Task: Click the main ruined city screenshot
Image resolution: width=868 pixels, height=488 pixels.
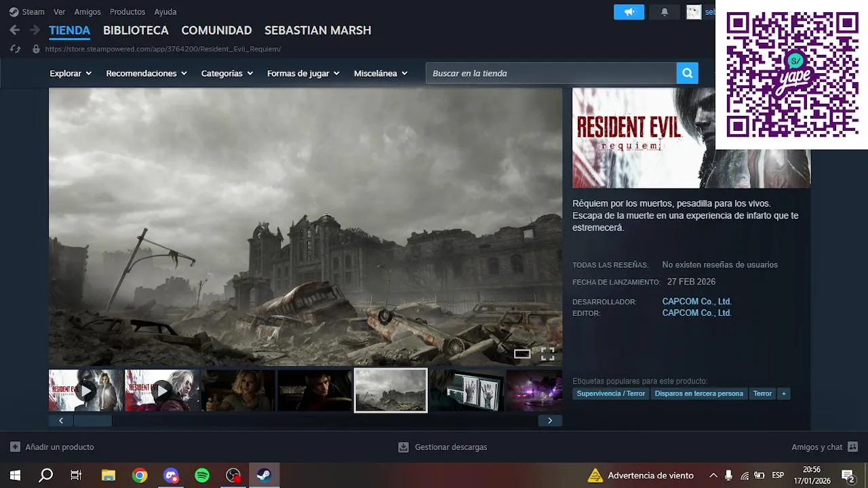Action: coord(305,226)
